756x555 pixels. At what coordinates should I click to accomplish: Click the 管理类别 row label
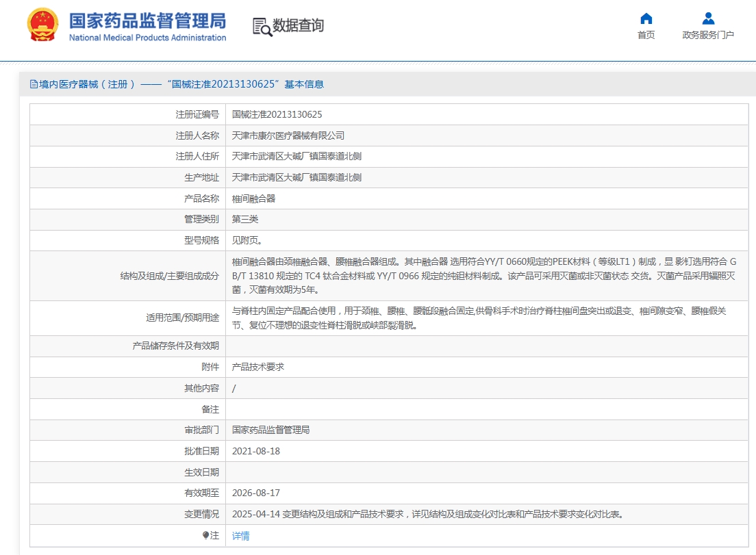[x=201, y=219]
